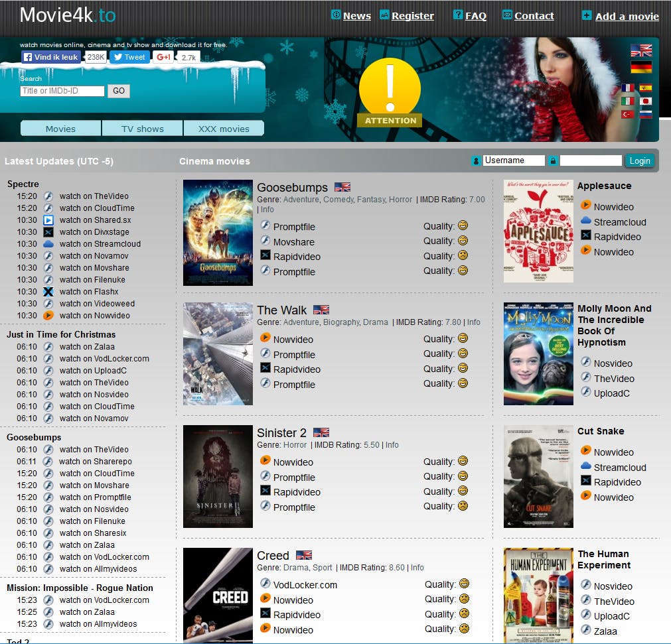Click 'watch on Sharerepo' under Goosebumps updates
The width and height of the screenshot is (671, 644).
point(96,462)
